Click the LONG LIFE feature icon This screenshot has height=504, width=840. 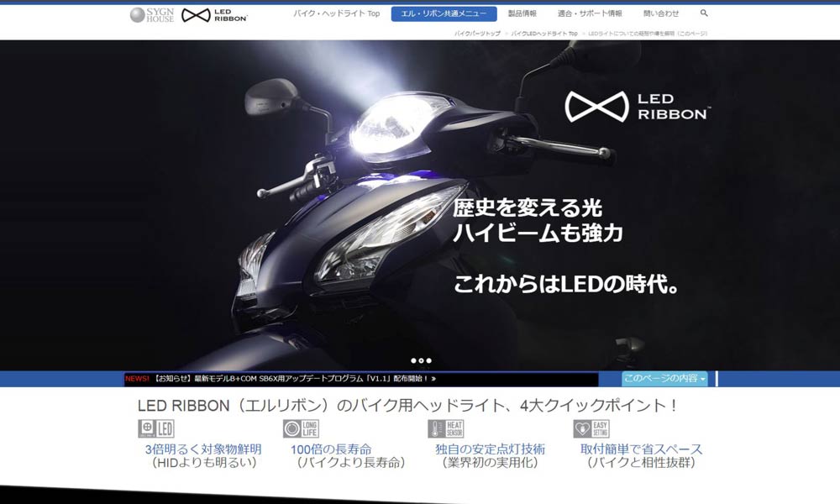[x=301, y=428]
